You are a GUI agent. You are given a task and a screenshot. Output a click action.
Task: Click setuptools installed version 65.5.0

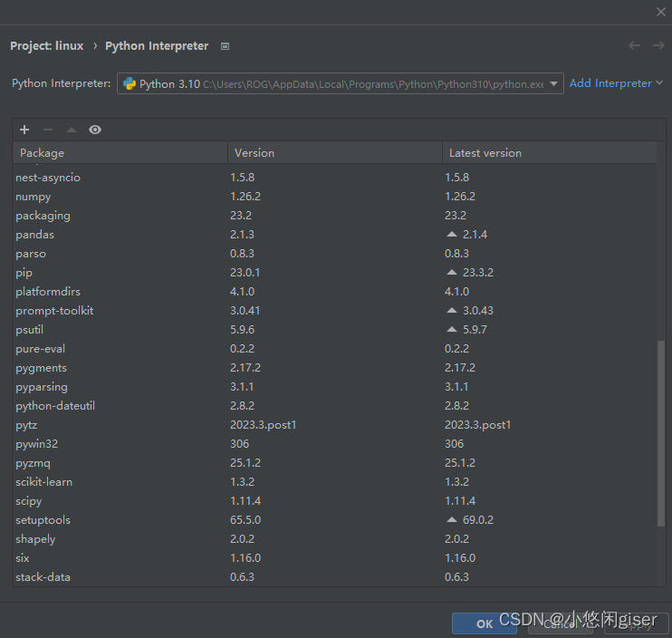pyautogui.click(x=245, y=520)
